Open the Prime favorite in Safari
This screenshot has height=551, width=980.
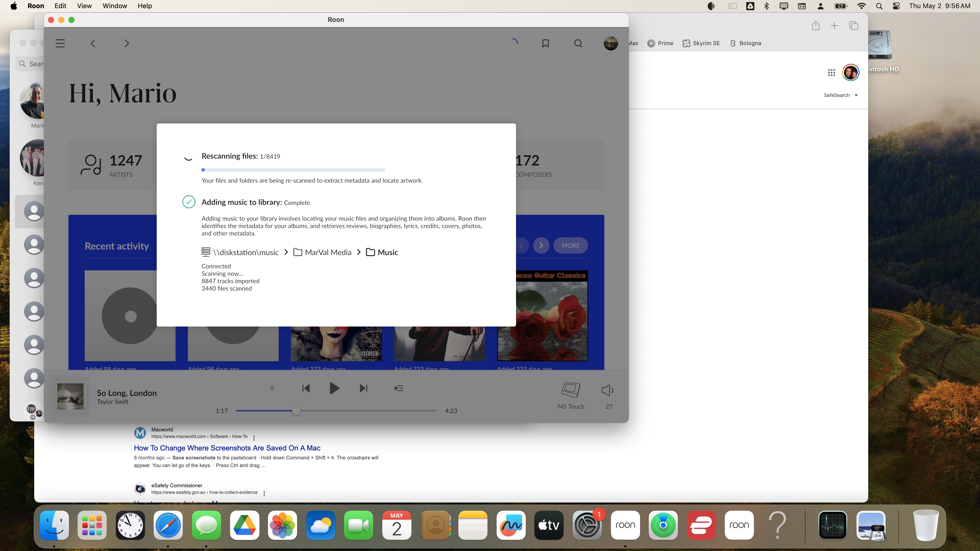[660, 43]
